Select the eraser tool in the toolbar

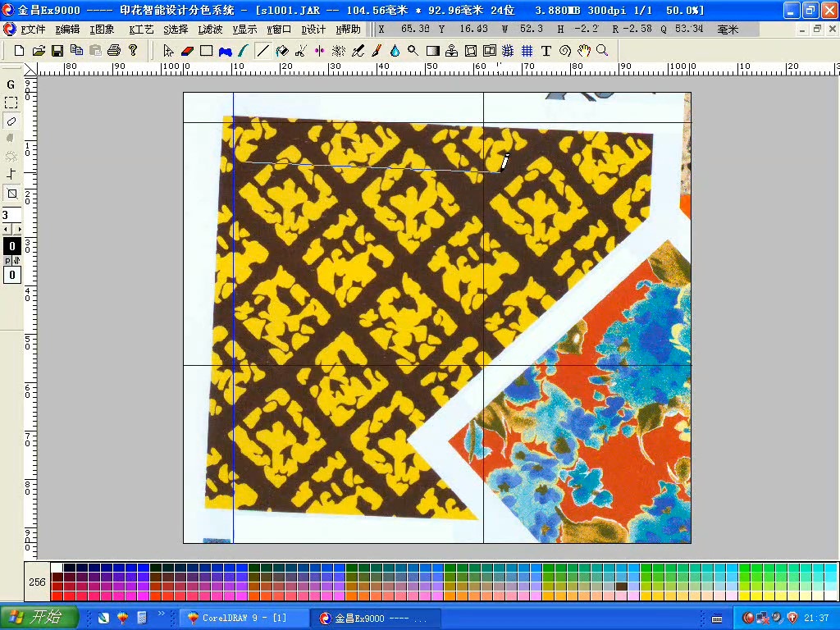[x=187, y=51]
